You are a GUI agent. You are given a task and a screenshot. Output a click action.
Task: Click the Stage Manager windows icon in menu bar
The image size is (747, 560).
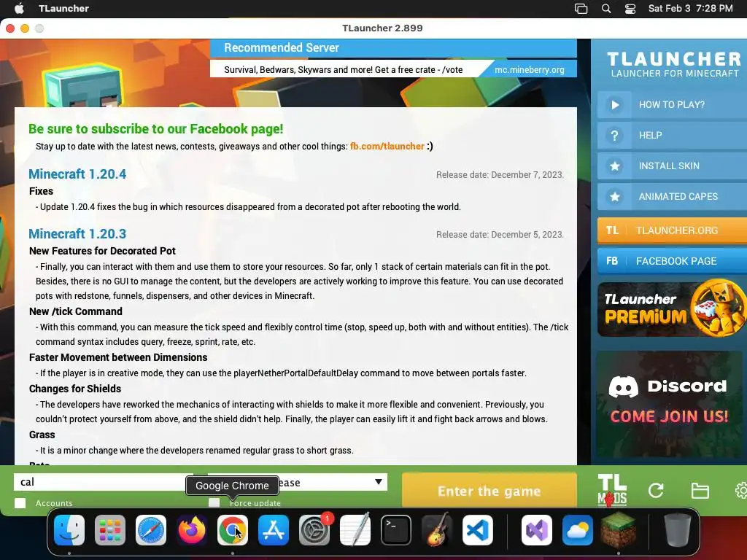(581, 9)
